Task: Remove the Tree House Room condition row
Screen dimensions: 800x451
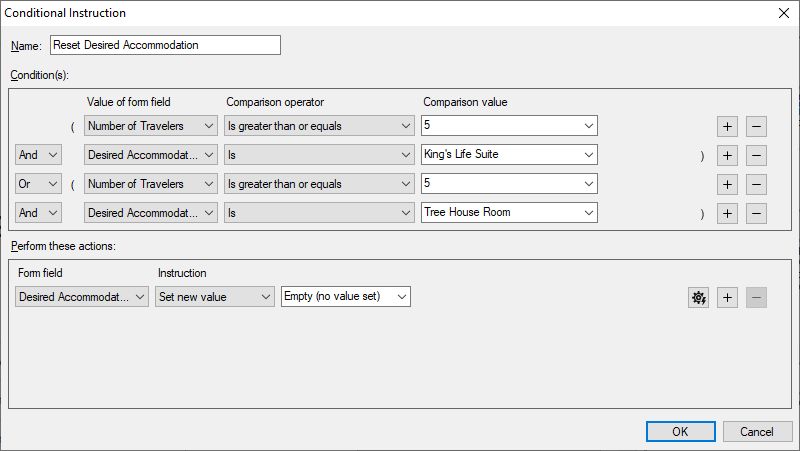Action: 756,213
